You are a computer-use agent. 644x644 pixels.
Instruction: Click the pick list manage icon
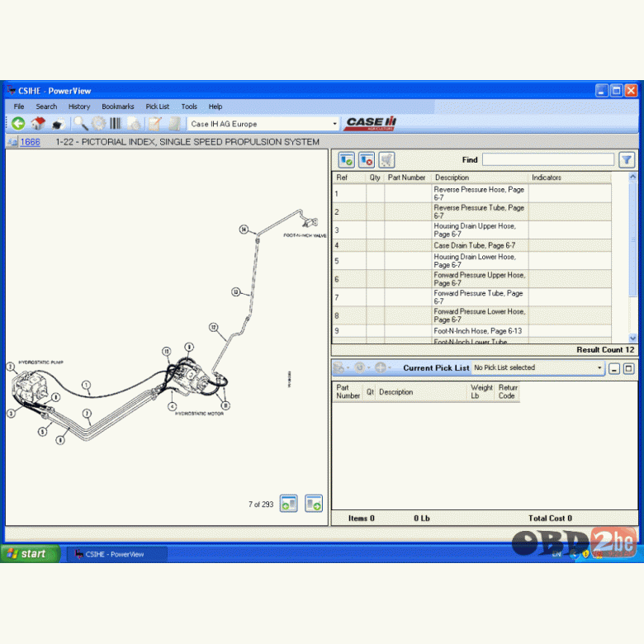[x=339, y=367]
